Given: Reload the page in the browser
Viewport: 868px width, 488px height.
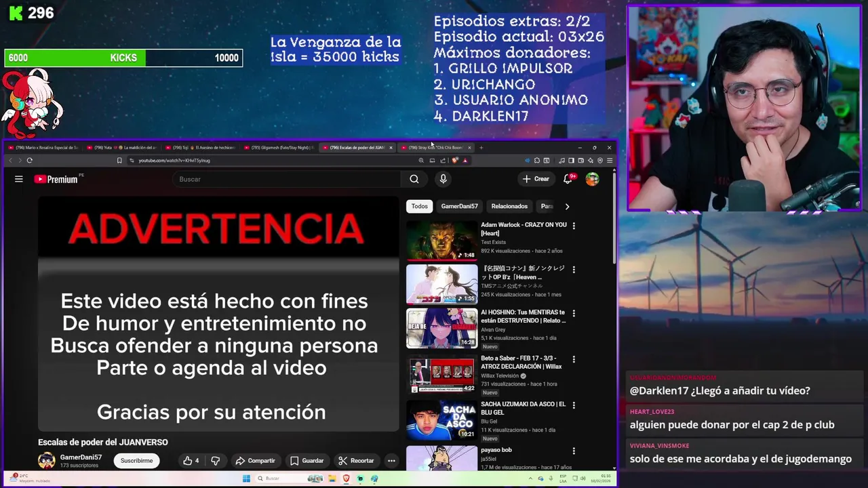Looking at the screenshot, I should click(30, 161).
